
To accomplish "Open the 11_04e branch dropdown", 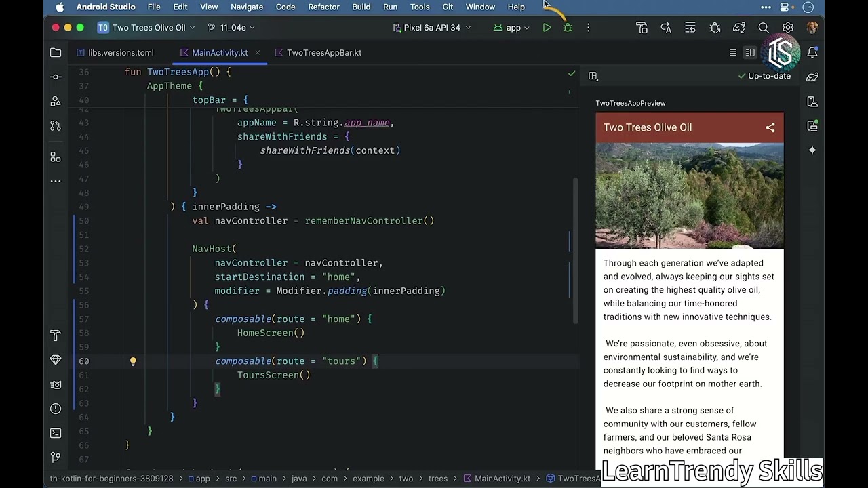I will (231, 28).
